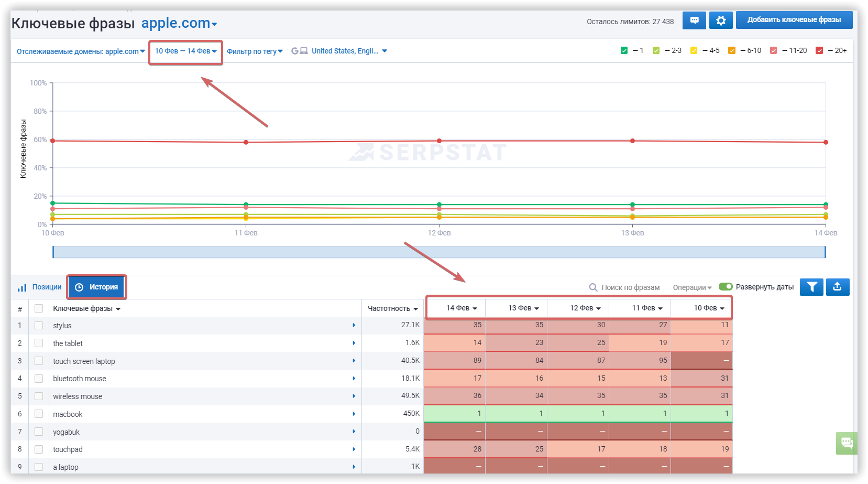Toggle position 6-10 legend checkbox
The width and height of the screenshot is (868, 484).
click(732, 50)
